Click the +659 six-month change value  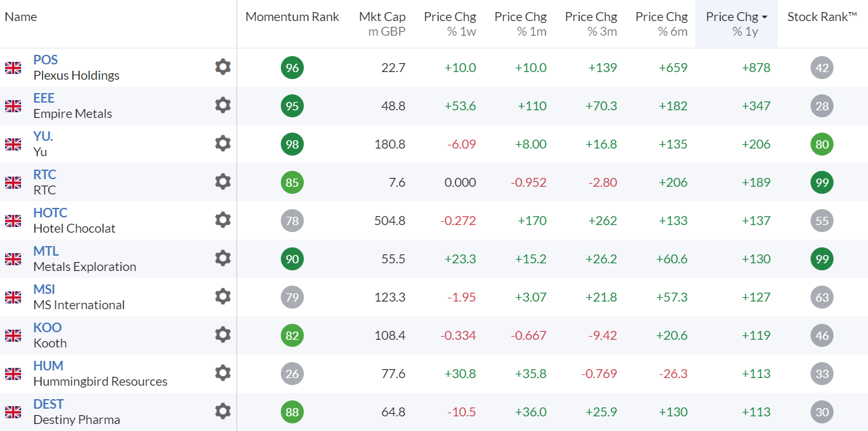[673, 68]
